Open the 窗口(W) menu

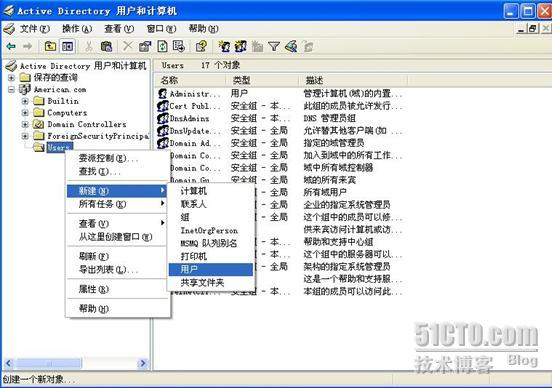(161, 29)
